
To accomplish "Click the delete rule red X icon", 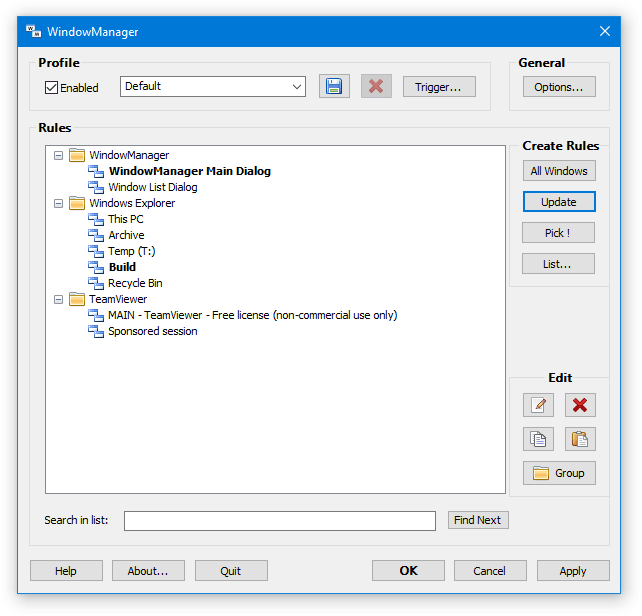I will pyautogui.click(x=580, y=405).
